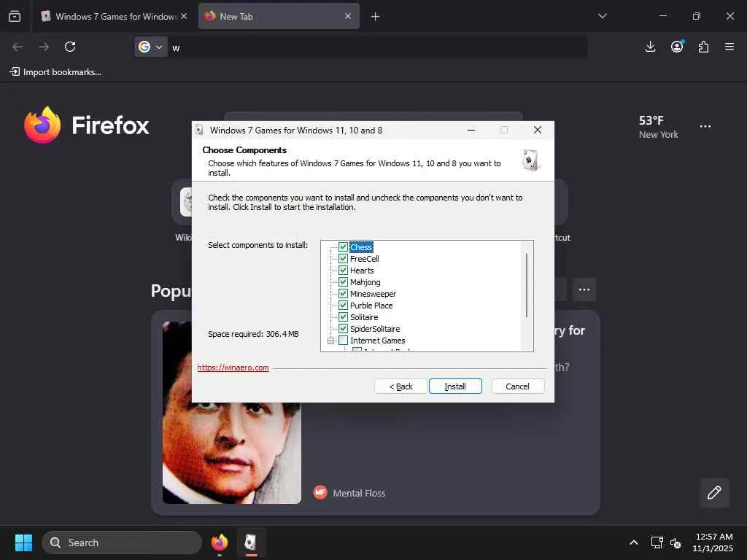The height and width of the screenshot is (560, 747).
Task: Select the Chess label in components list
Action: coord(361,247)
